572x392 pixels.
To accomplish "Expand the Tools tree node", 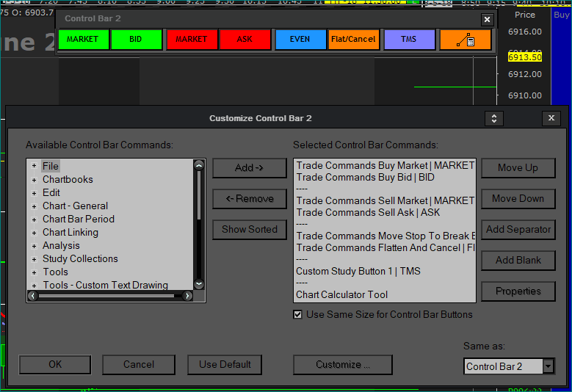I will pos(34,272).
